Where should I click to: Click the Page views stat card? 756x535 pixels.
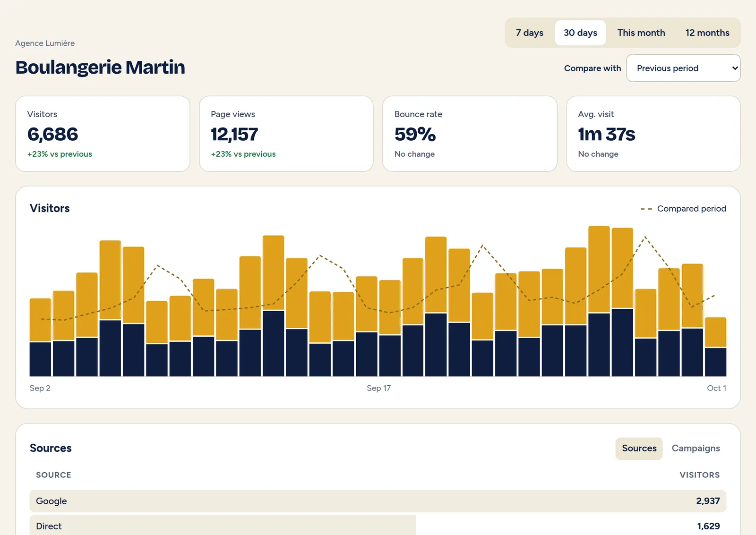[286, 134]
